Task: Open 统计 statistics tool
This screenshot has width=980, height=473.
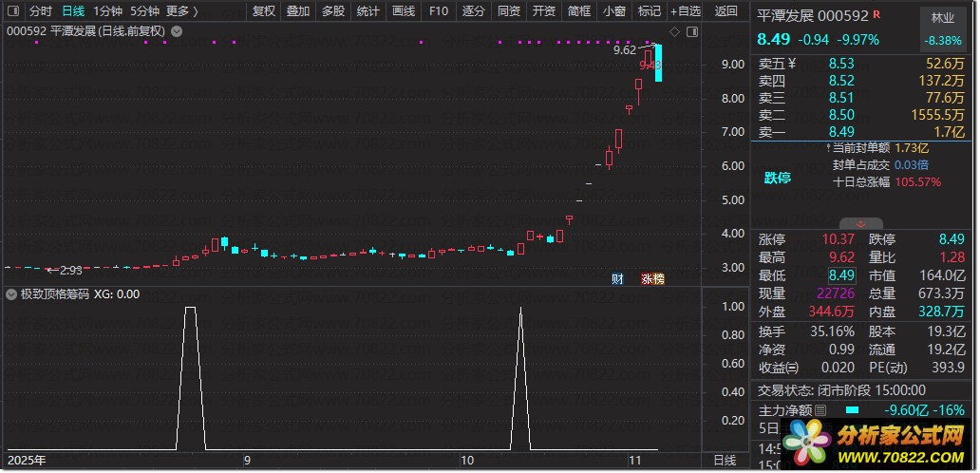Action: (x=368, y=11)
